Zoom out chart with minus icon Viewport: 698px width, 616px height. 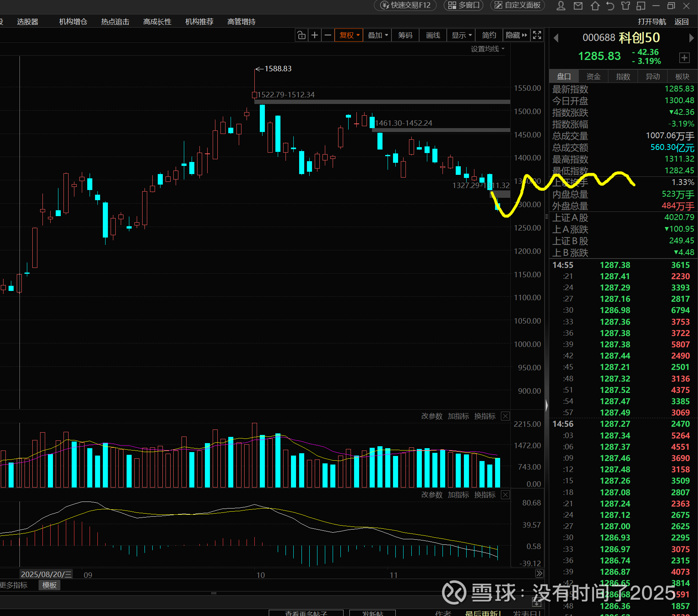(328, 35)
